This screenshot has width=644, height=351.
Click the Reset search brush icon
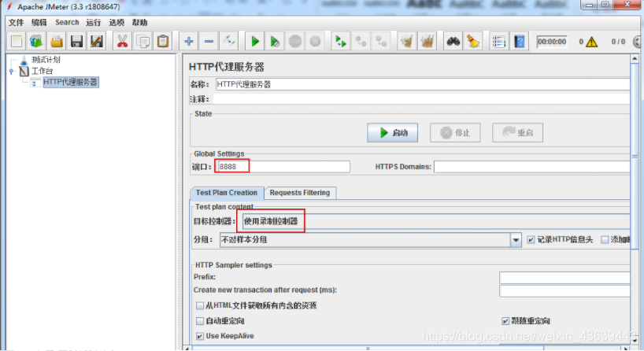click(473, 42)
